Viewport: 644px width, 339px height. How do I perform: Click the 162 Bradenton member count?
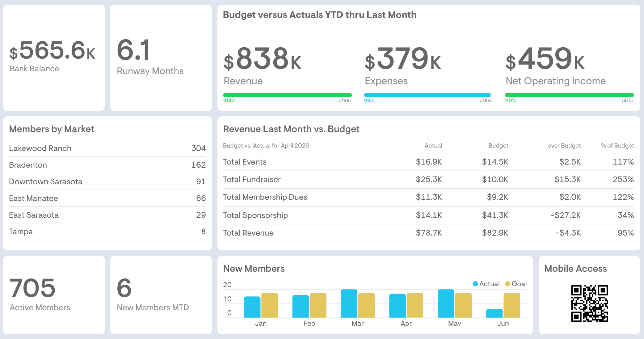[x=199, y=165]
